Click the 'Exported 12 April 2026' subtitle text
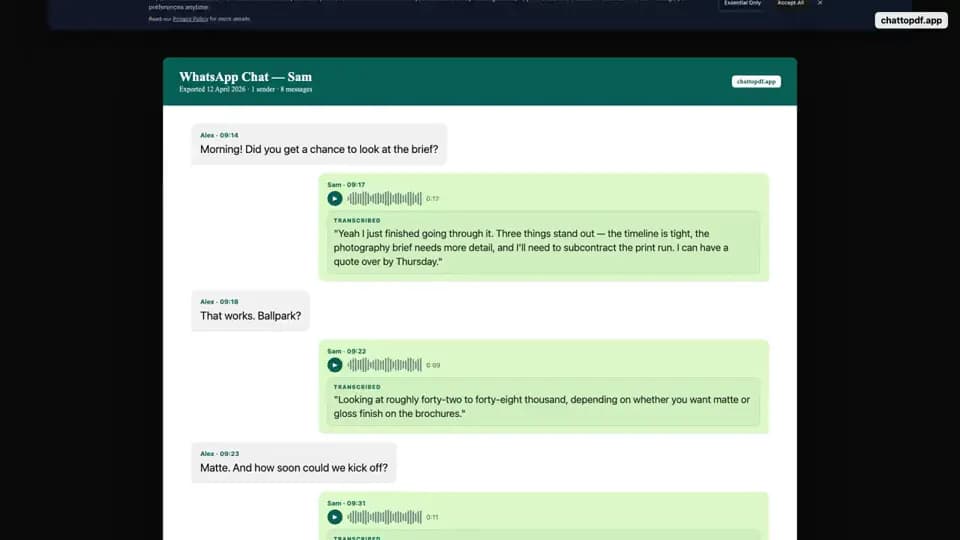 (212, 89)
